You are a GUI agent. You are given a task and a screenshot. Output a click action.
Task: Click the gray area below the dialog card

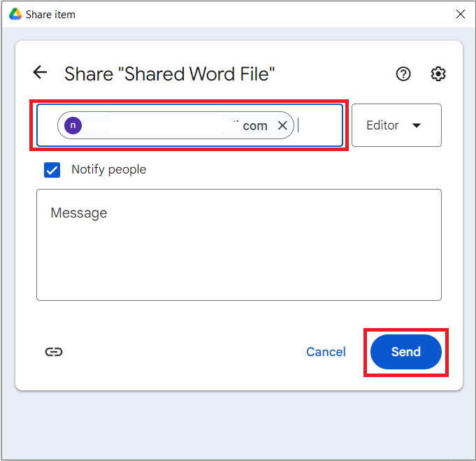coord(238,423)
